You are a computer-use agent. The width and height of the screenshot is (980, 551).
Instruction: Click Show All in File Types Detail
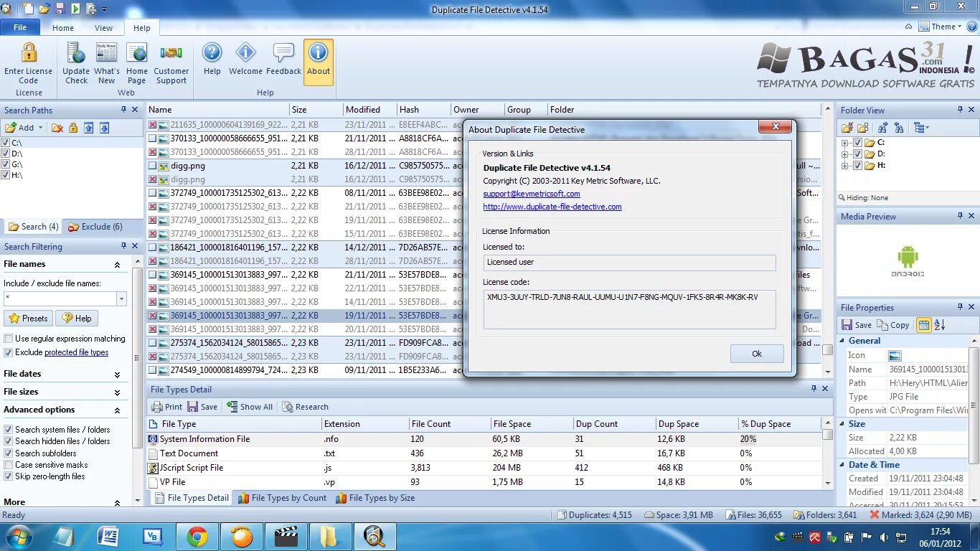click(x=250, y=407)
